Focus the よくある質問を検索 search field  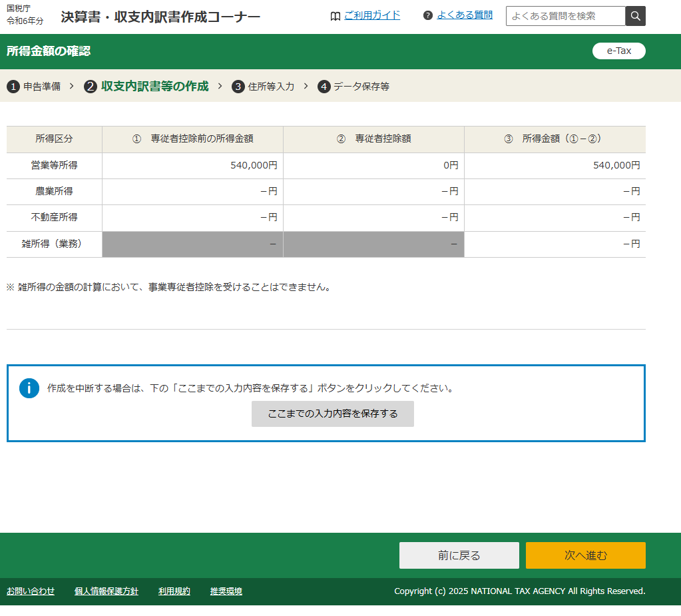(565, 16)
